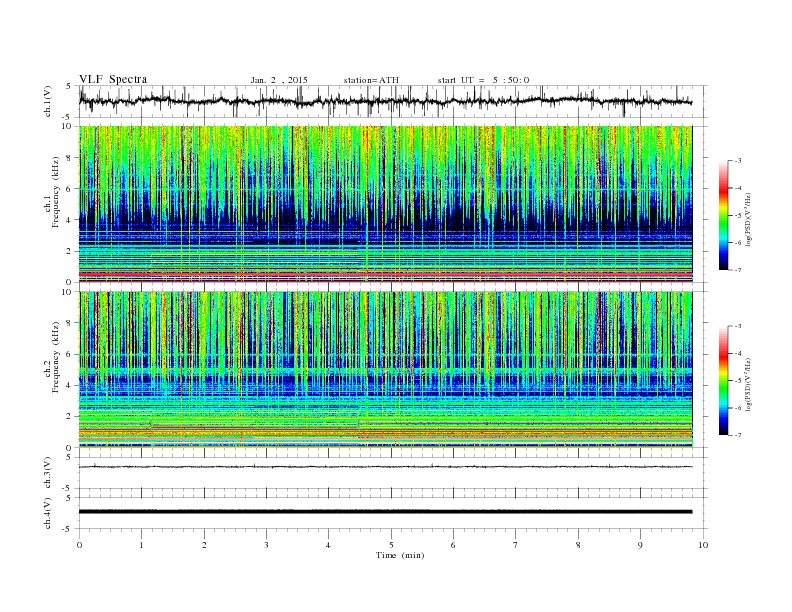Click the ch.2 "Frequency (kHz)" axis label
792x612 pixels.
[x=57, y=358]
